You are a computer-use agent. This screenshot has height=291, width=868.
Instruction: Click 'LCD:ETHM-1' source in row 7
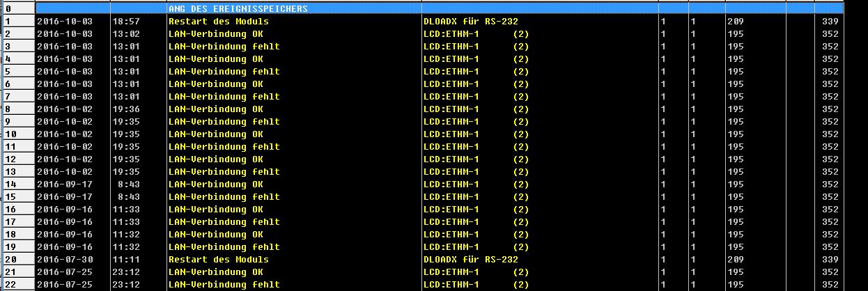click(451, 97)
